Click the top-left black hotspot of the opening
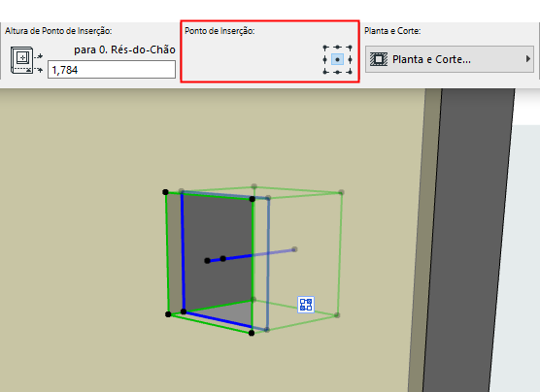The image size is (540, 392). point(165,192)
